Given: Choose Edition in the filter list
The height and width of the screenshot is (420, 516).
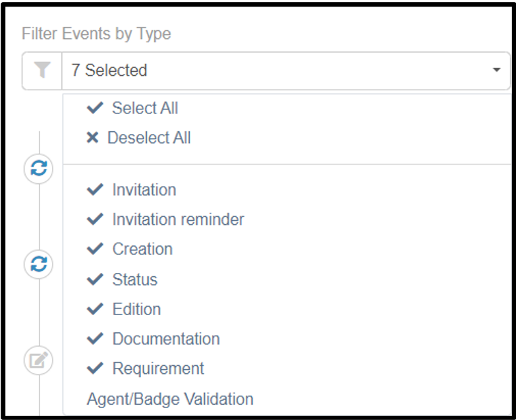Looking at the screenshot, I should [136, 309].
